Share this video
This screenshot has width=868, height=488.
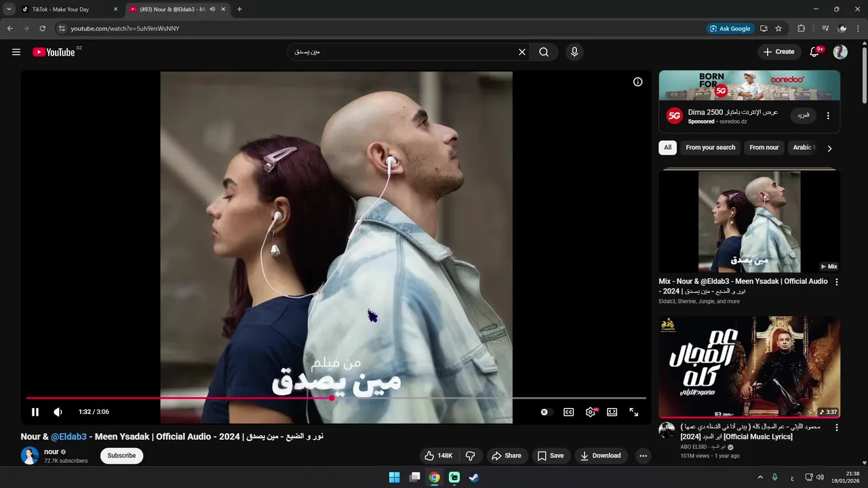[507, 455]
